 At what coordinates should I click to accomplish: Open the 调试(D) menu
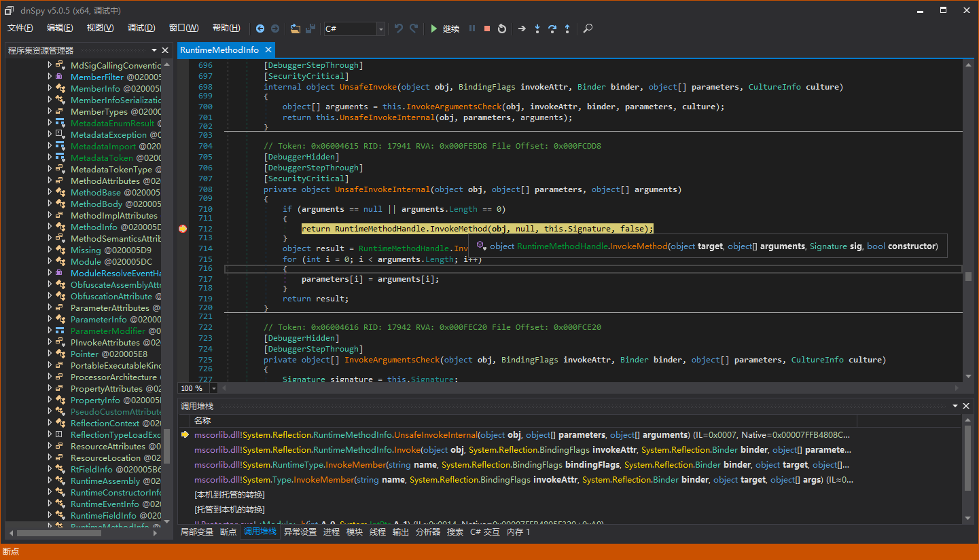point(141,28)
